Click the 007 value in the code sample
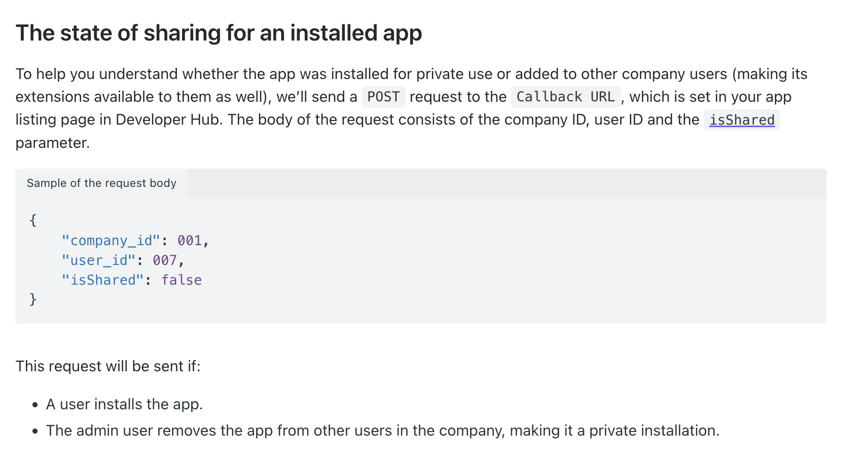Image resolution: width=868 pixels, height=463 pixels. tap(165, 260)
